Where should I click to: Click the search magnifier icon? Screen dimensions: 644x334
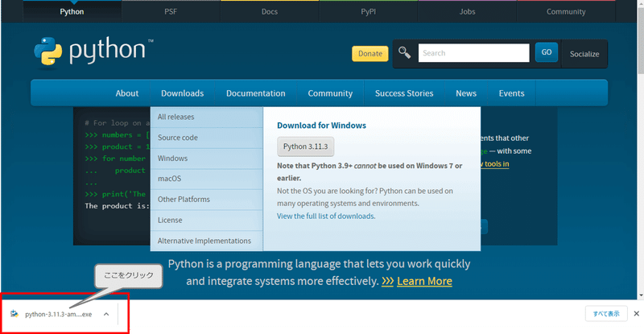tap(405, 52)
